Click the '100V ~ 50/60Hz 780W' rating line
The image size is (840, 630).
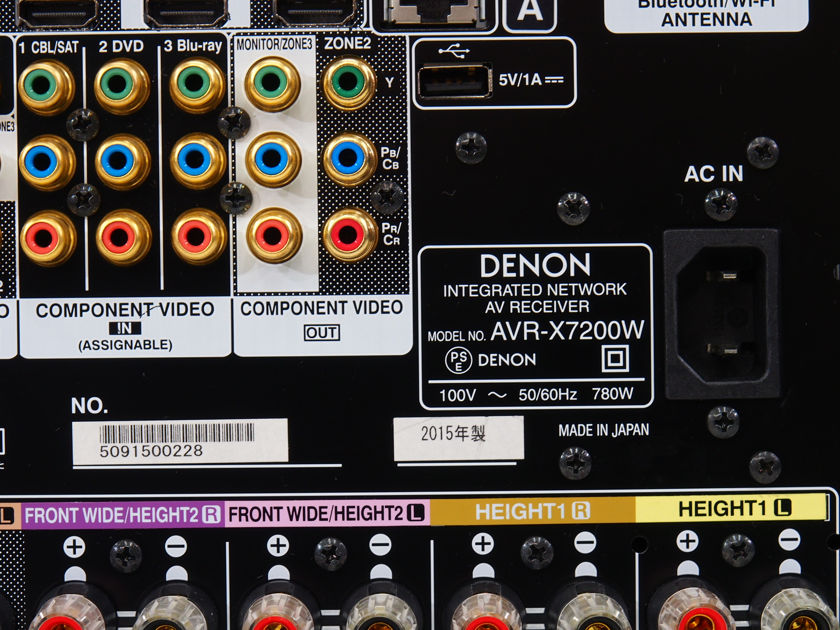[x=536, y=395]
